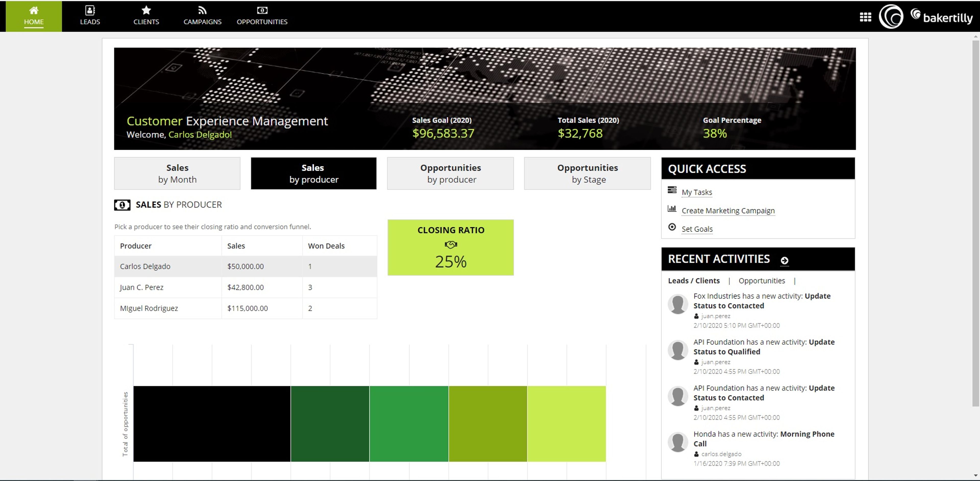Viewport: 980px width, 481px height.
Task: Click the circular swirl profile logo
Action: (x=891, y=16)
